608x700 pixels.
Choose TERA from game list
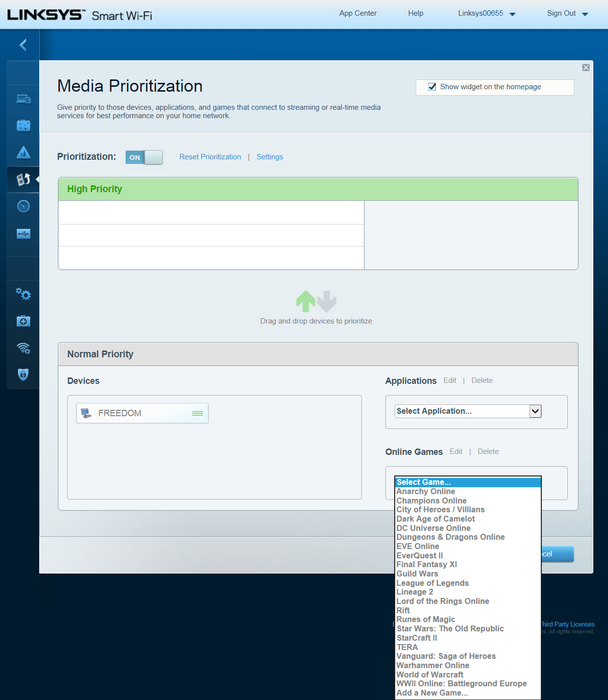click(468, 647)
